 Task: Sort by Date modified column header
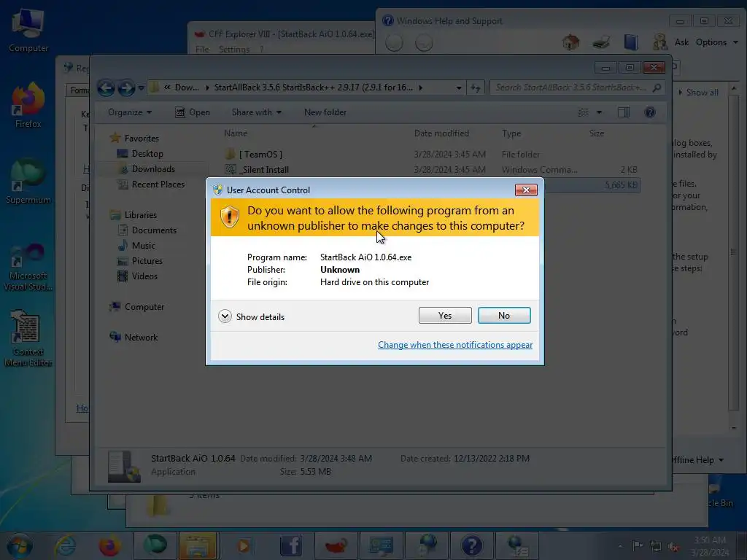click(x=441, y=133)
